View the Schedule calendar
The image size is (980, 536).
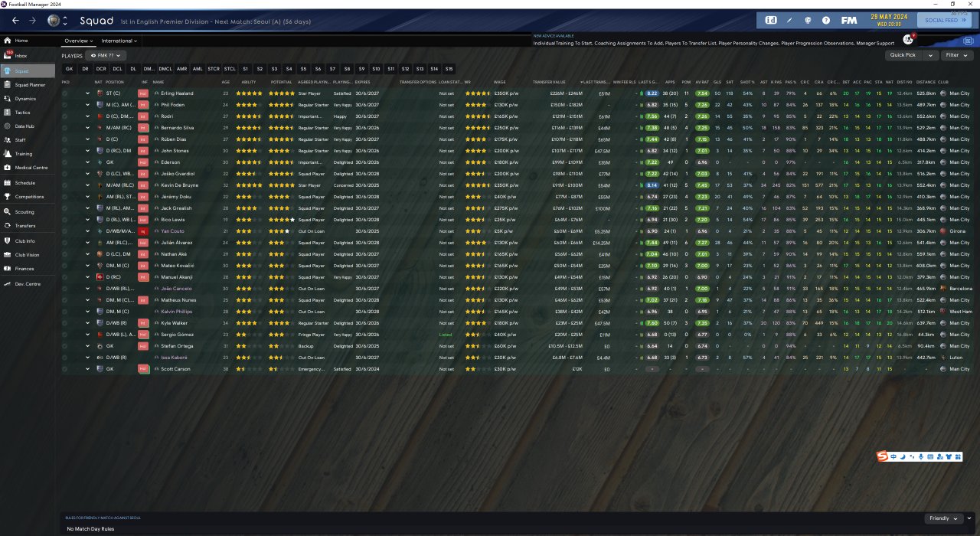[28, 184]
